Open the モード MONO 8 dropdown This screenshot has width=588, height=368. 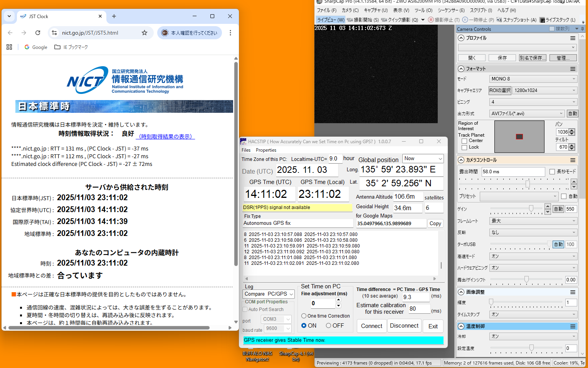pyautogui.click(x=533, y=79)
